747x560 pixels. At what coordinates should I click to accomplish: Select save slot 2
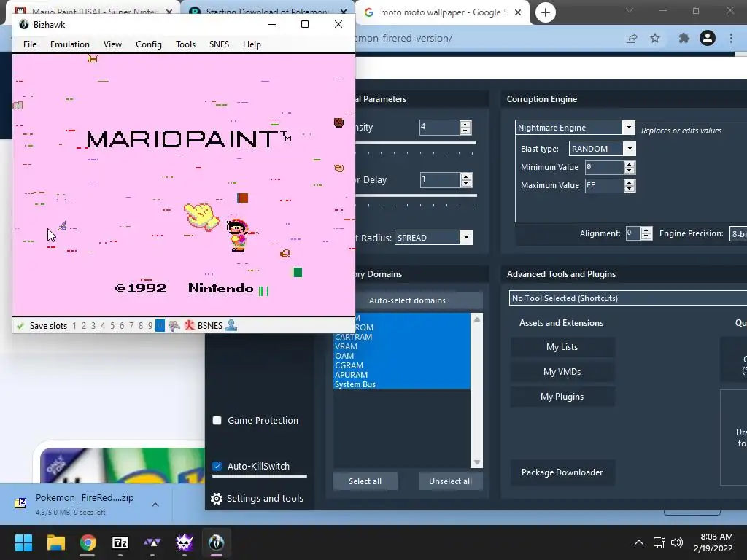pos(84,326)
